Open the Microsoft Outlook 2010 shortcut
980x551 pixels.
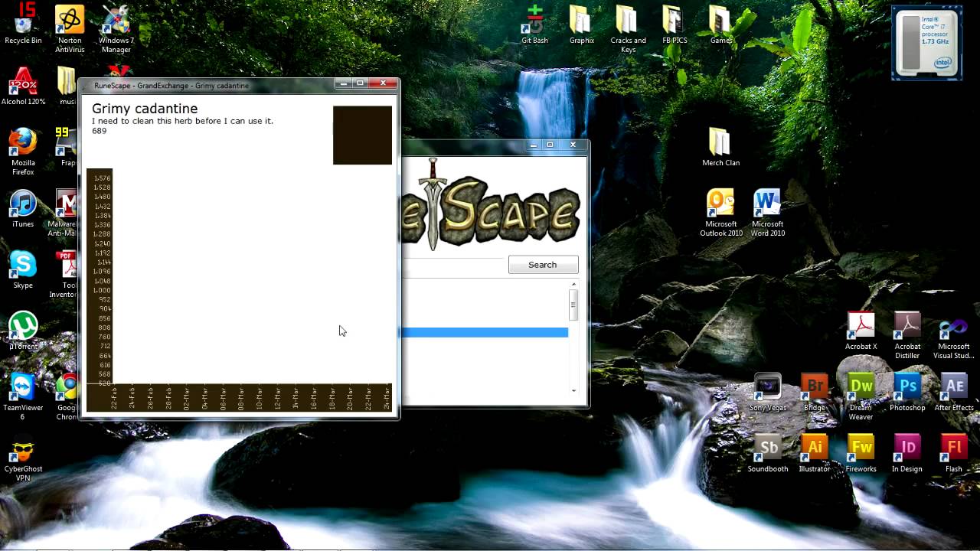tap(720, 213)
